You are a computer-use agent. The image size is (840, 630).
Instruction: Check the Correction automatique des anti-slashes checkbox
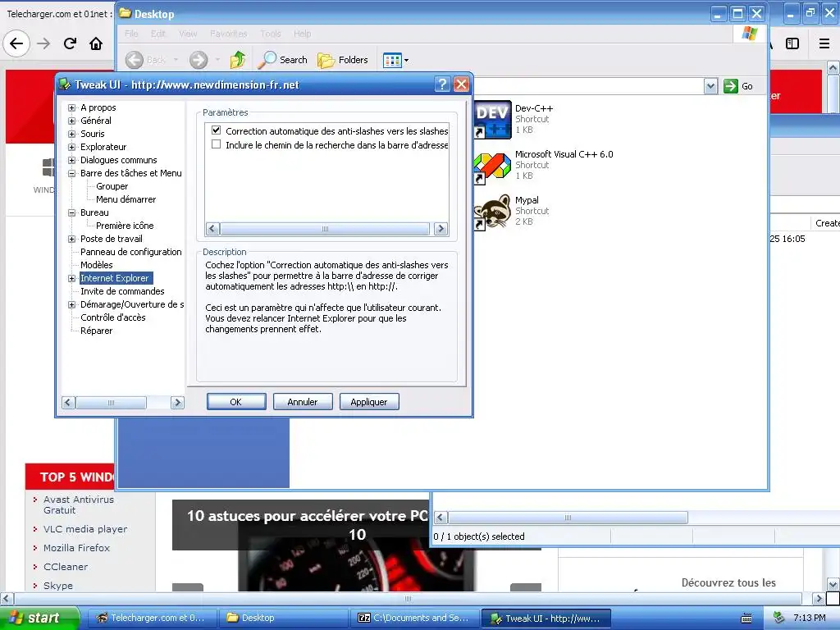pos(216,130)
